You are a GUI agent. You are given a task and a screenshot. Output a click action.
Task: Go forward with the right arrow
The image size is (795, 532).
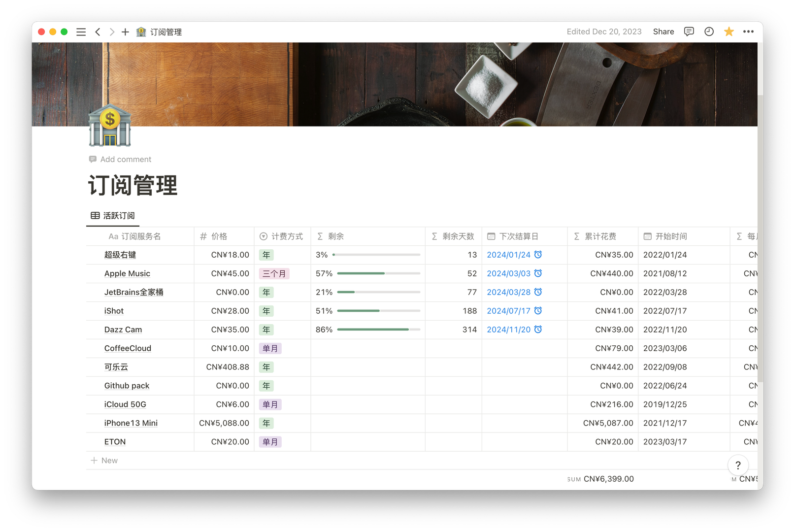[112, 32]
